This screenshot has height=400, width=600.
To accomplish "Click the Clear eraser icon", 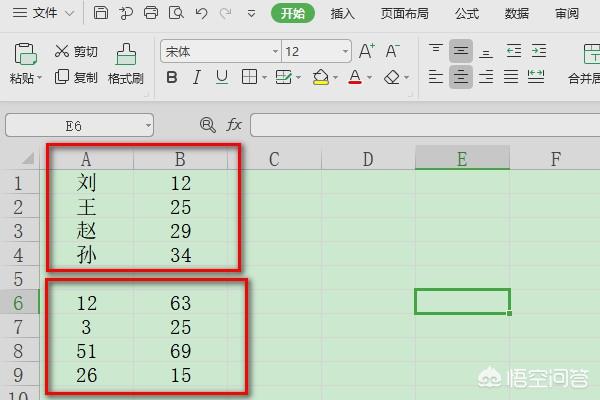I will 392,77.
